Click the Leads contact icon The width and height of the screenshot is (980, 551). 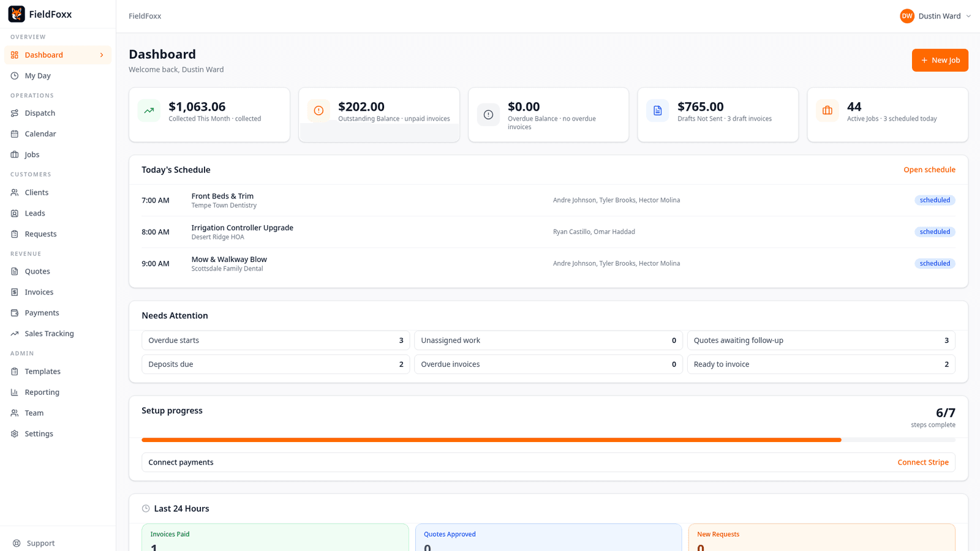pyautogui.click(x=15, y=213)
